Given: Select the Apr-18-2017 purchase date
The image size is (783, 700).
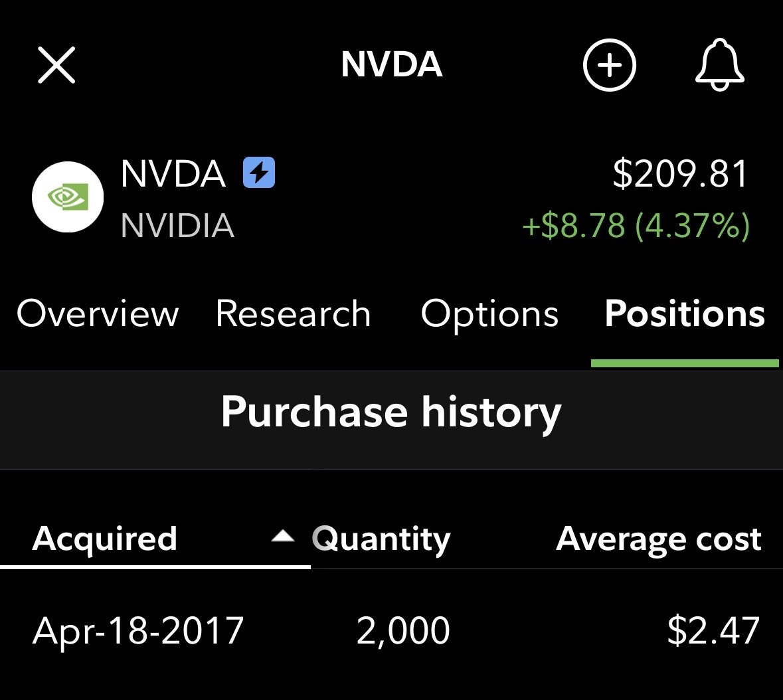Looking at the screenshot, I should point(138,630).
